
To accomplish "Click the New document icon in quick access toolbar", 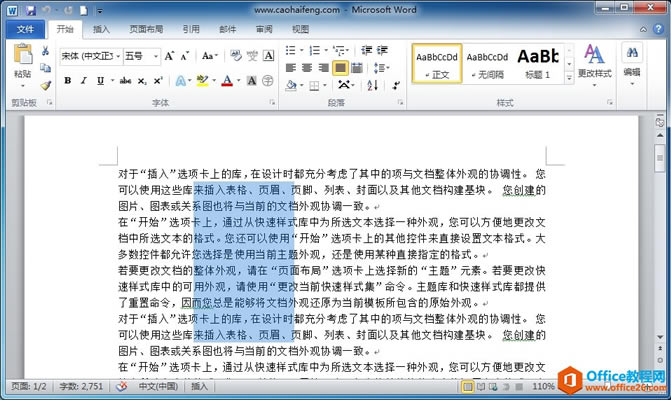I will tap(84, 10).
